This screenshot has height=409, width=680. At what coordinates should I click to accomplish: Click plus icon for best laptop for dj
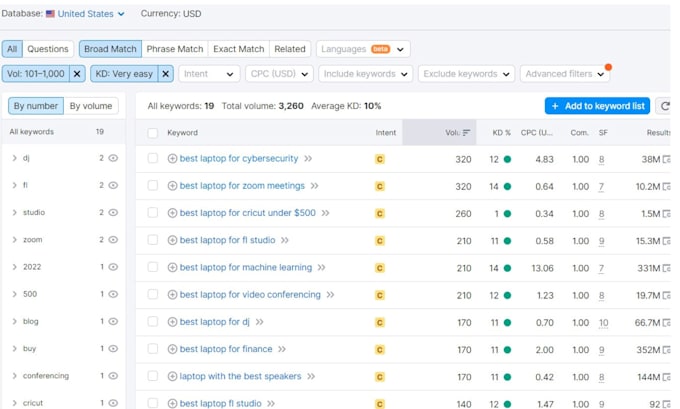pos(172,322)
